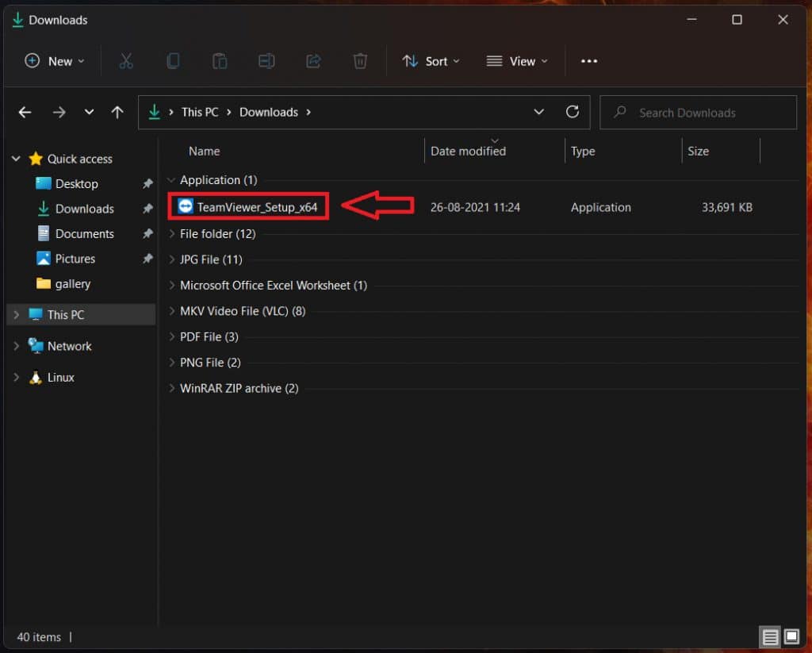This screenshot has height=653, width=812.
Task: Sort by the Name column header
Action: pyautogui.click(x=204, y=151)
